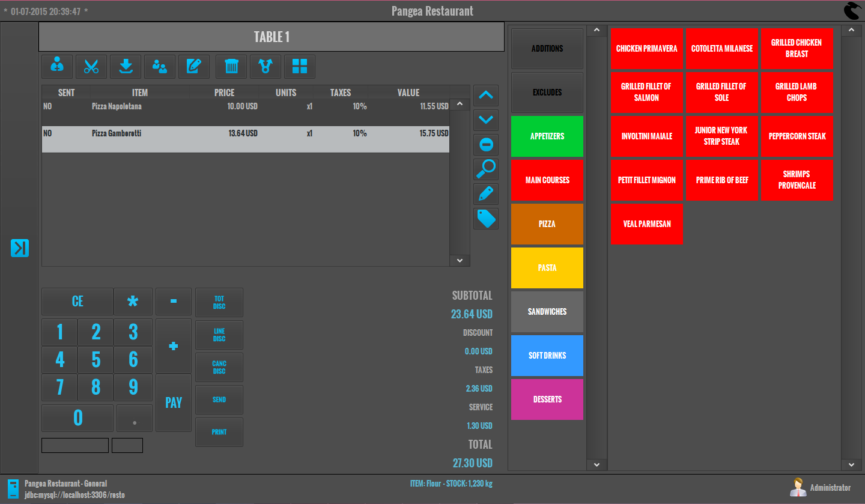Add Veal Parmesan to the order
Screen dimensions: 865x504
tap(647, 224)
